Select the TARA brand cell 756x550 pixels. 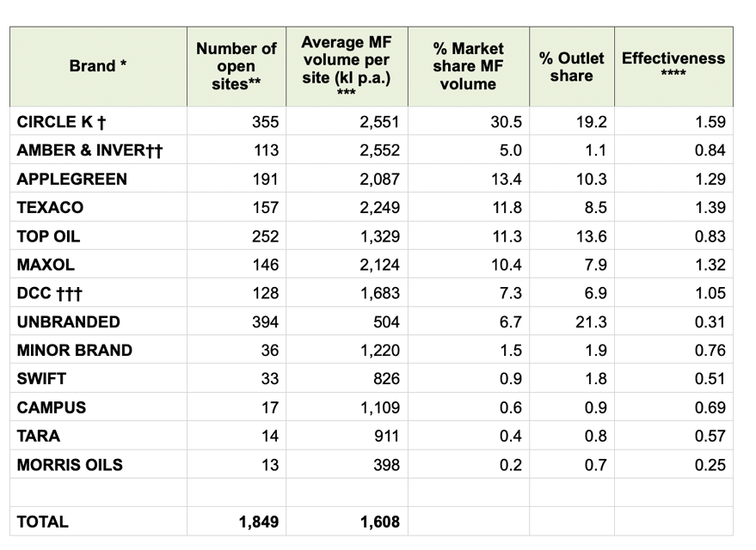38,436
